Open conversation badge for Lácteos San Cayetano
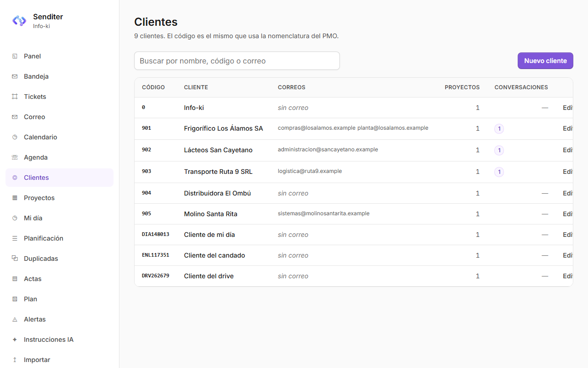Viewport: 588px width, 368px height. point(499,150)
